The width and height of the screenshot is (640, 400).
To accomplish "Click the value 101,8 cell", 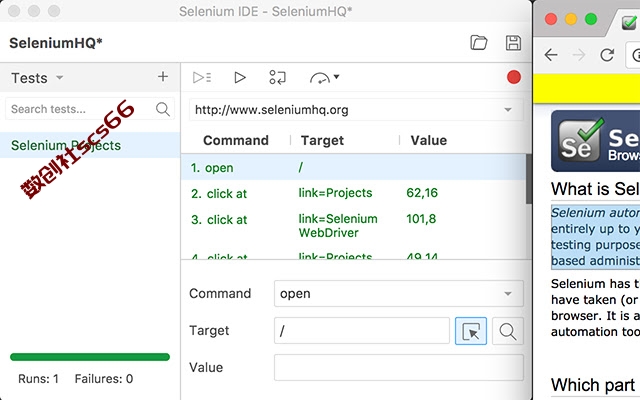I will [421, 219].
